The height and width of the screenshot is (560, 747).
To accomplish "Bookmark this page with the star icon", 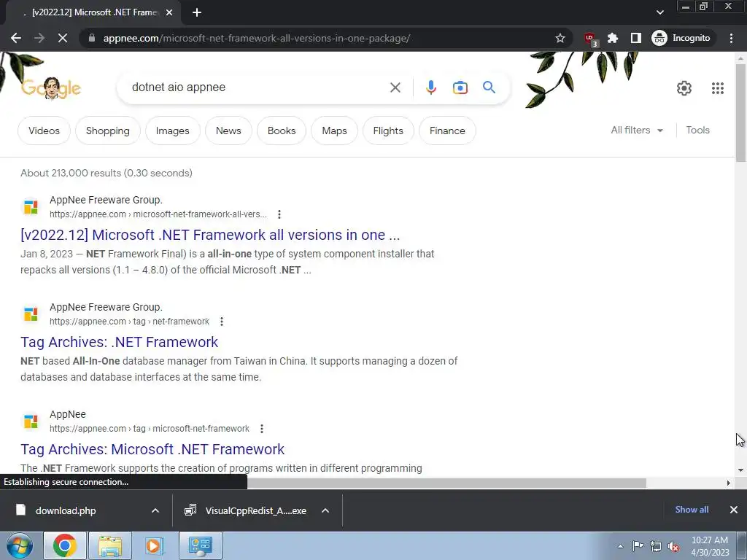I will (x=560, y=38).
